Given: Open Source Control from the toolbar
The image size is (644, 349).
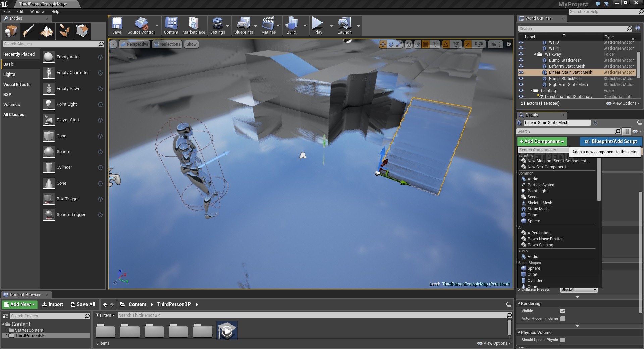Looking at the screenshot, I should [142, 25].
